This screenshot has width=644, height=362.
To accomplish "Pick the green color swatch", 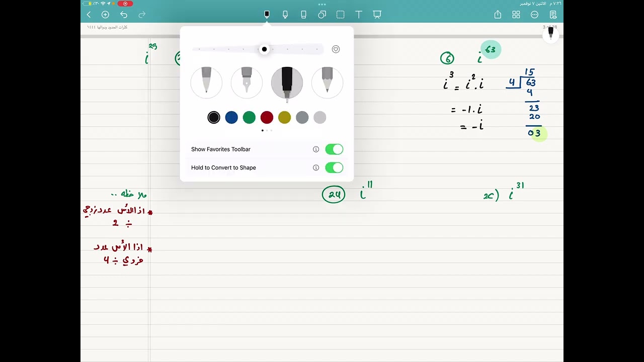I will coord(249,118).
